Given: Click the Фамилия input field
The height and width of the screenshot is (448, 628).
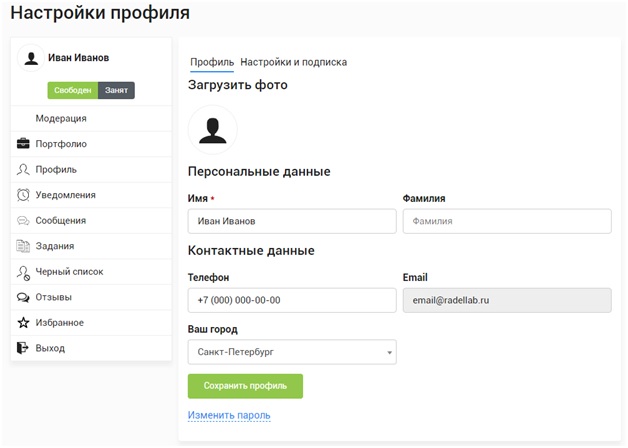Looking at the screenshot, I should pos(506,221).
